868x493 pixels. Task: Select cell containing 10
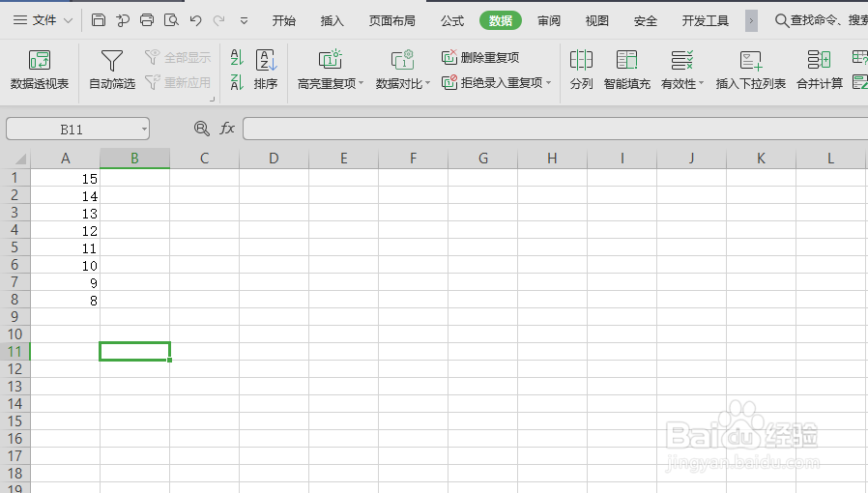tap(66, 265)
